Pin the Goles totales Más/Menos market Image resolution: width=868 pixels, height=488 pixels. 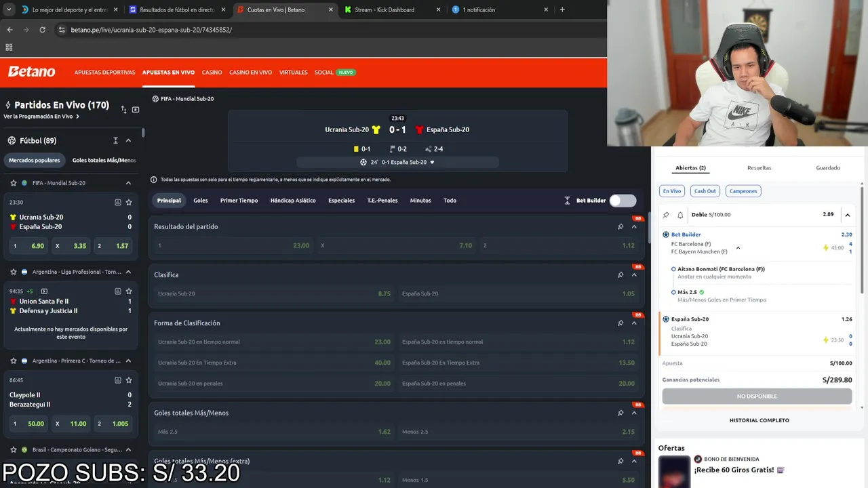[x=620, y=413]
